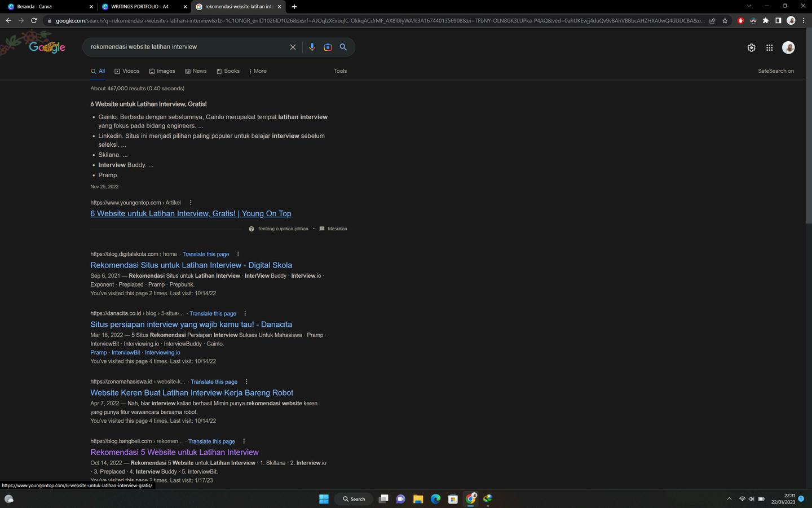Screen dimensions: 812x508
Task: Open the taskbar clock showing 22:31
Action: (783, 499)
